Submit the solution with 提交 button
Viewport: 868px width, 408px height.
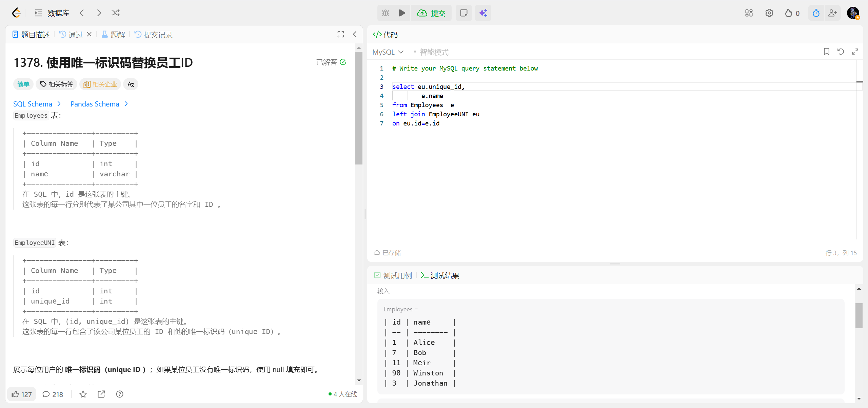(x=431, y=13)
